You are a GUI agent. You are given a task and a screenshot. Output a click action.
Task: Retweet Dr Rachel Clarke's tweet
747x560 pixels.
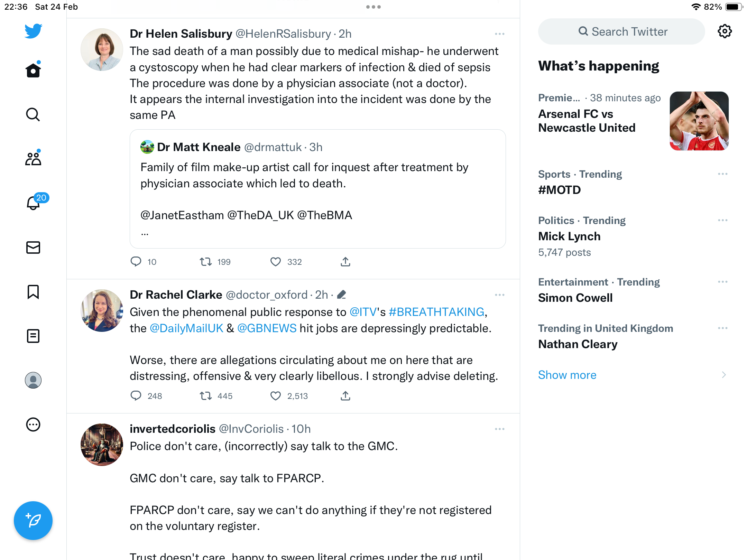(x=206, y=396)
